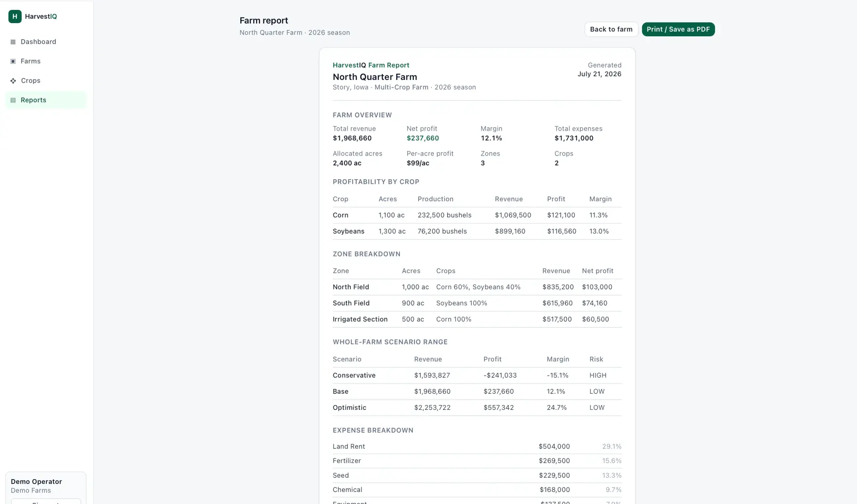Viewport: 857px width, 504px height.
Task: Click the HarvestIQ brand name
Action: point(41,17)
